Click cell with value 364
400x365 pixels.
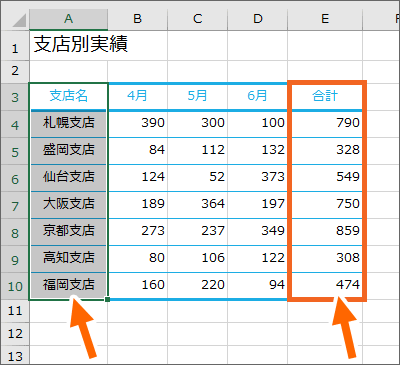[198, 205]
